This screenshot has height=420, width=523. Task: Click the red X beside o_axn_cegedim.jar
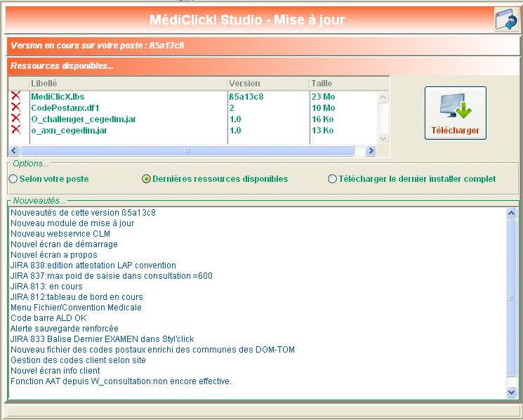[x=15, y=130]
